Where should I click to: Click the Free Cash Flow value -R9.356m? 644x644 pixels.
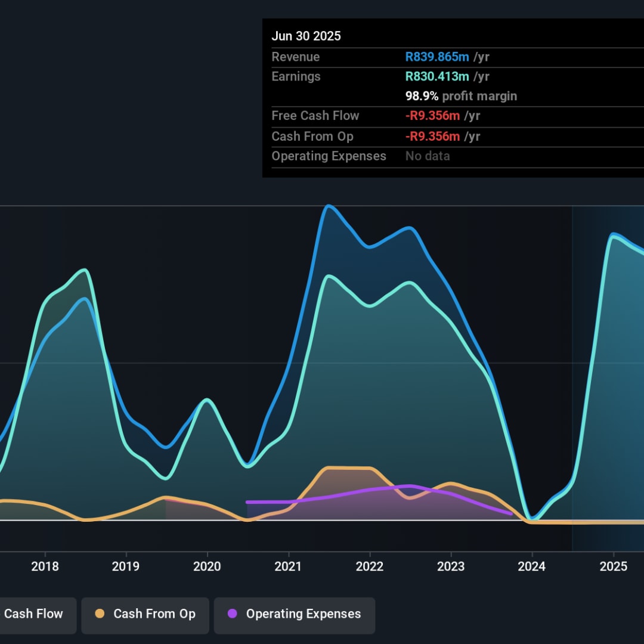point(432,116)
